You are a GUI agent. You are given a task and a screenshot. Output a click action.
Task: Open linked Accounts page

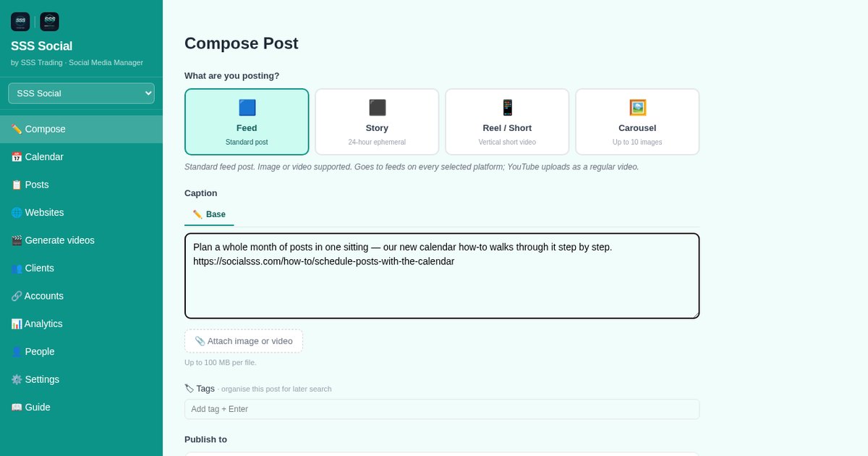tap(81, 296)
